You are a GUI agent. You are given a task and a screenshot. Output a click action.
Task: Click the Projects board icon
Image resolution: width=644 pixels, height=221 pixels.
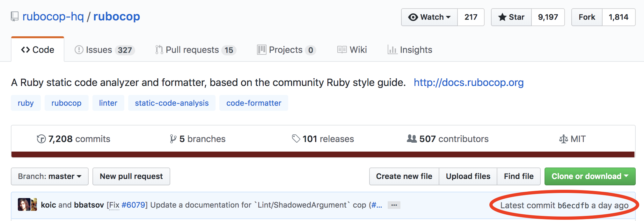coord(261,50)
